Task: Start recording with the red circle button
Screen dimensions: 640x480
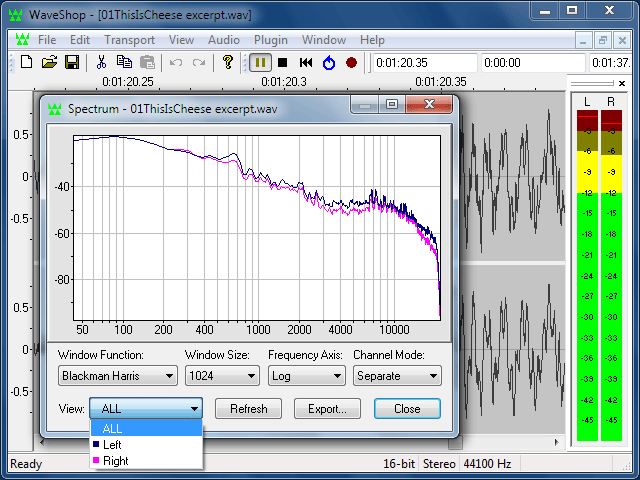Action: pyautogui.click(x=351, y=62)
